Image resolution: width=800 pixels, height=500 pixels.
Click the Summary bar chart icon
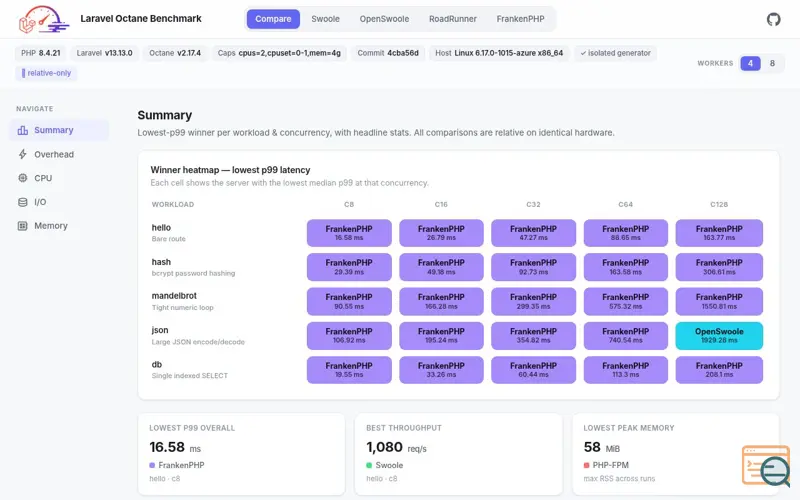(22, 130)
